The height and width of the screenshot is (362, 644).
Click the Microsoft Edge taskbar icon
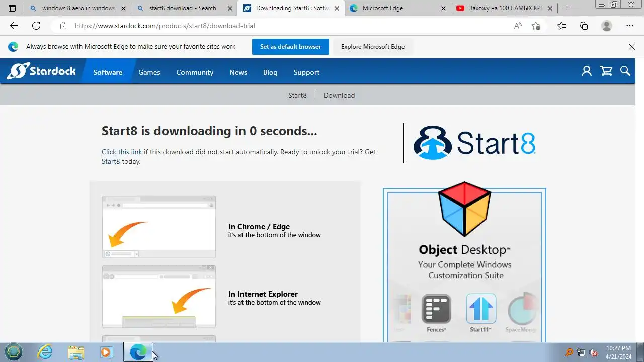coord(138,352)
